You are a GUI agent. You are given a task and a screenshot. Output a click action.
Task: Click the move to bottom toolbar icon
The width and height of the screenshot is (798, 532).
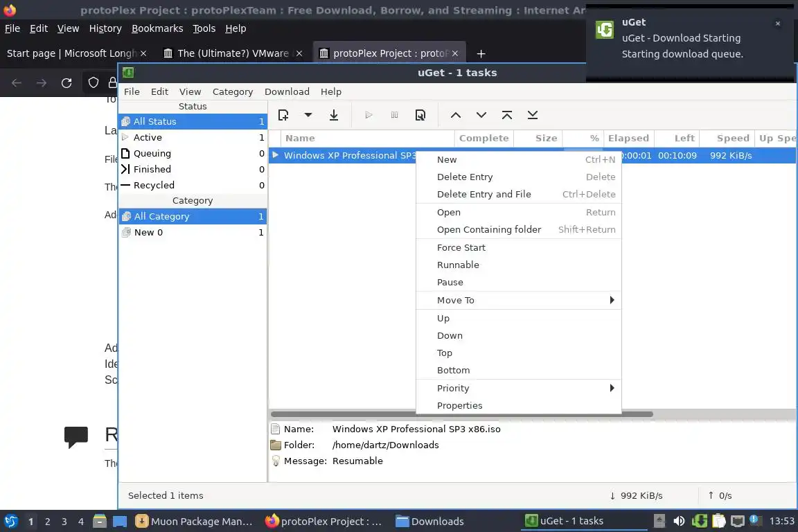pyautogui.click(x=532, y=115)
